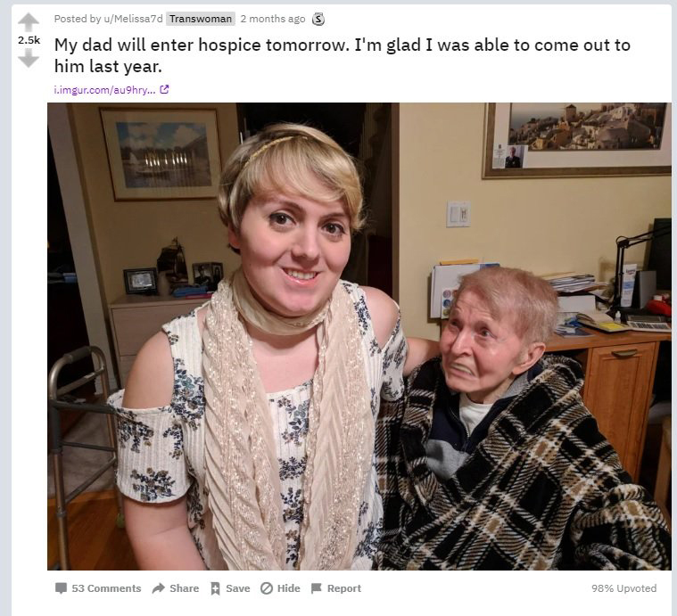677x616 pixels.
Task: Open the i.imgur.com image link
Action: pos(104,90)
